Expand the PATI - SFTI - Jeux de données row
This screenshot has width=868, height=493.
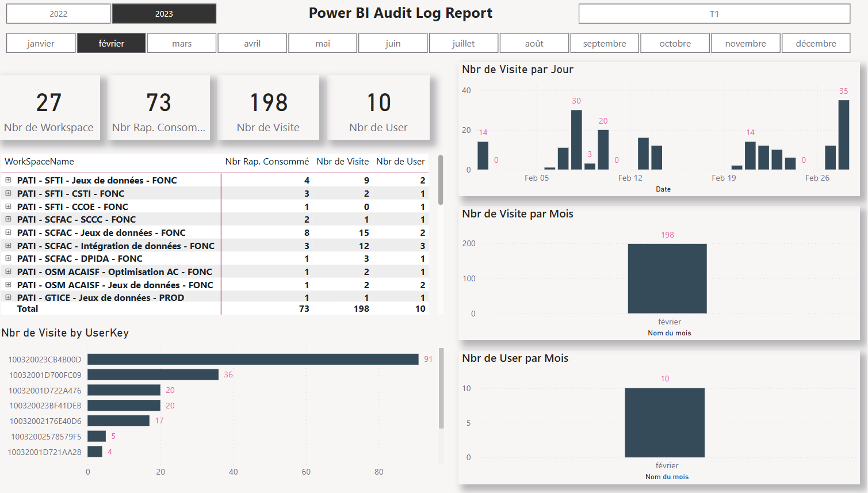click(9, 180)
